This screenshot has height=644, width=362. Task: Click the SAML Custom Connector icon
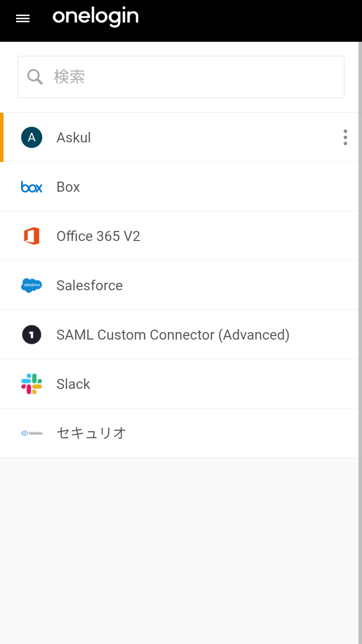(x=32, y=335)
